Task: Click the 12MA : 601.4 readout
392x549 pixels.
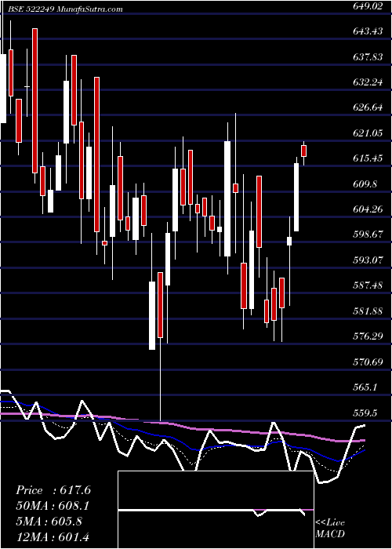Action: point(54,536)
